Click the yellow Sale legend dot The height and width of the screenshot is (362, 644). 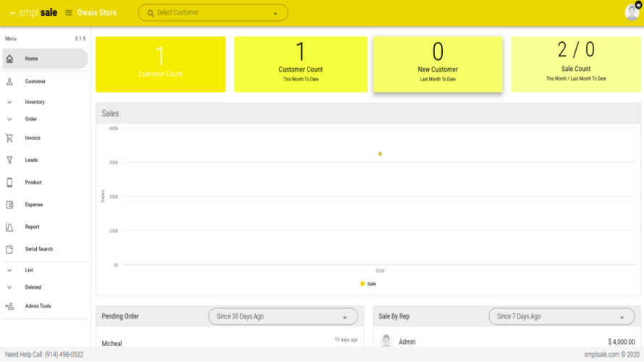(x=363, y=284)
